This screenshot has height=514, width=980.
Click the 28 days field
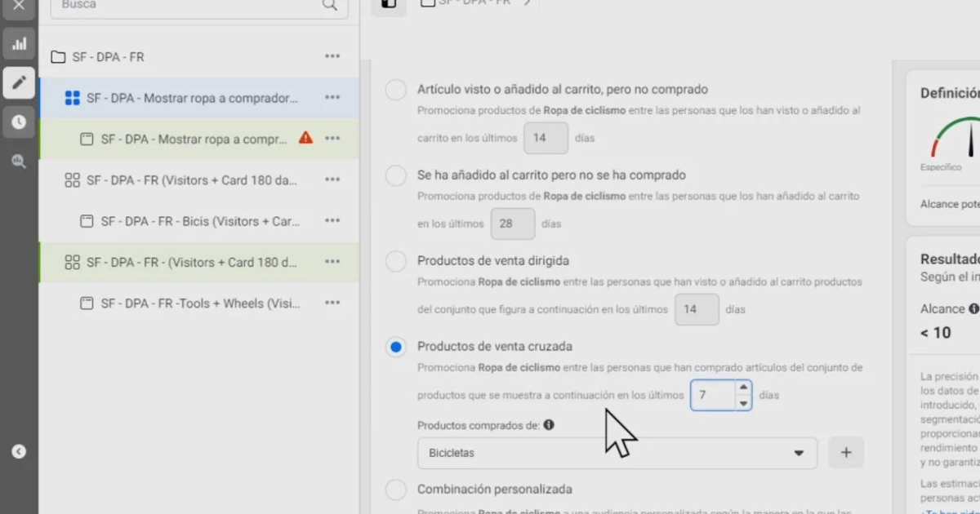tap(513, 224)
